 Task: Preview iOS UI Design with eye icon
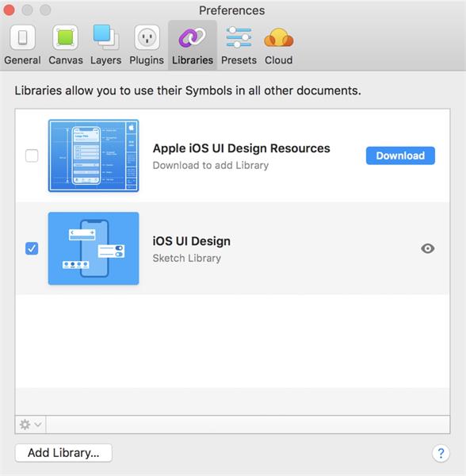click(x=427, y=248)
